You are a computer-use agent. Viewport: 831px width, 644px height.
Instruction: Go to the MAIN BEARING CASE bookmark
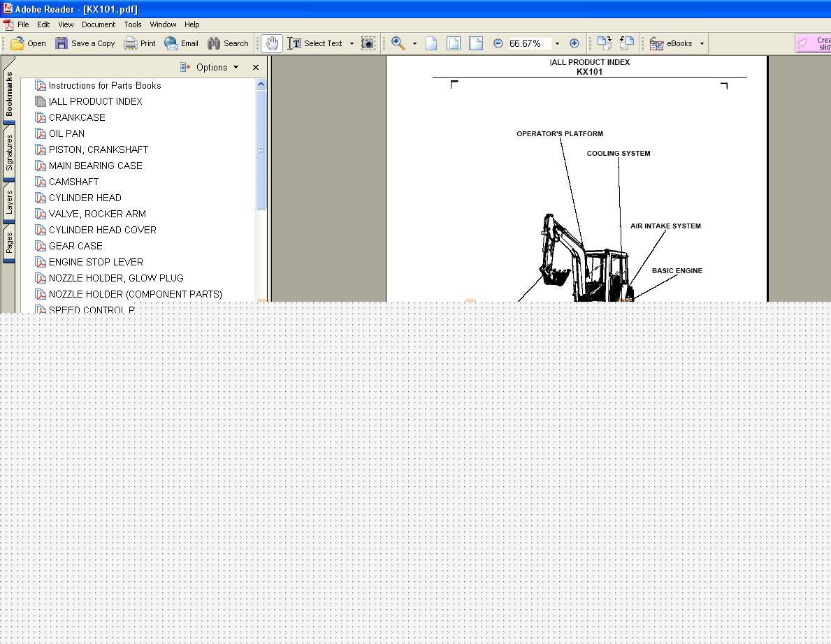click(x=95, y=166)
